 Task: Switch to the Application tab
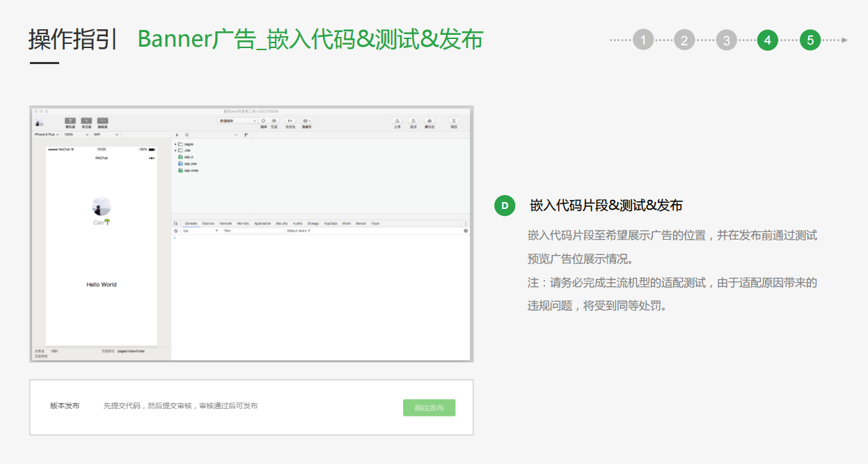[262, 224]
